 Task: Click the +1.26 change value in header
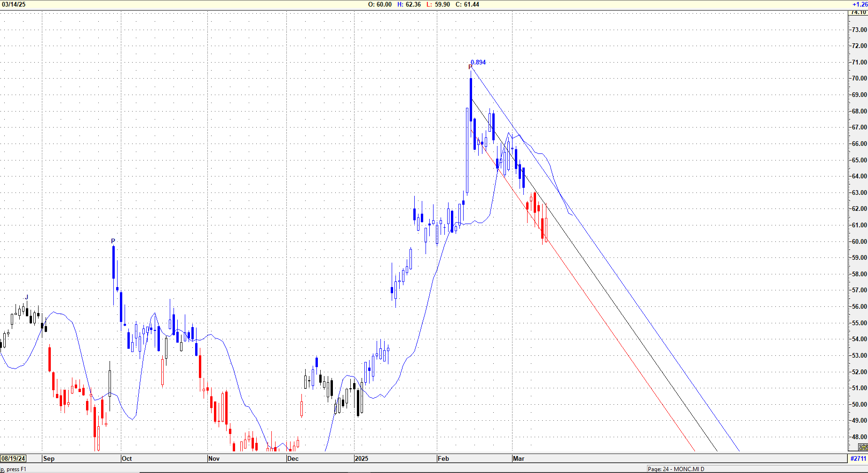pos(860,4)
